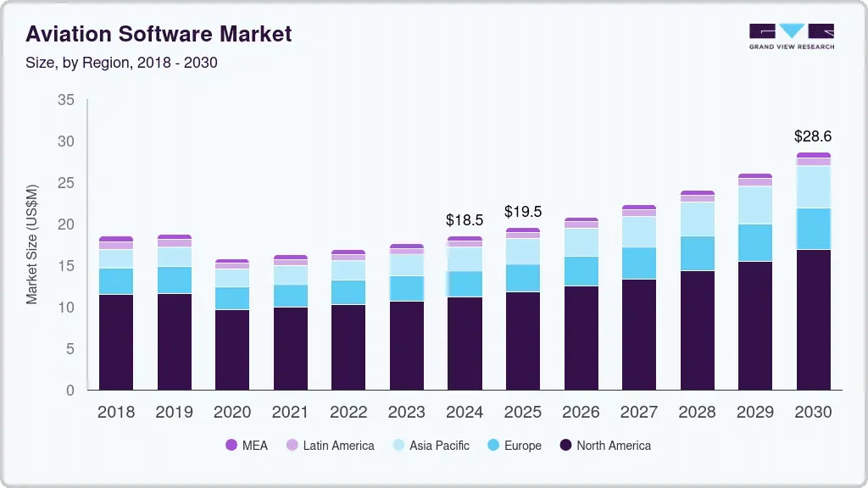
Task: Click the North America segment of 2025
Action: point(522,339)
